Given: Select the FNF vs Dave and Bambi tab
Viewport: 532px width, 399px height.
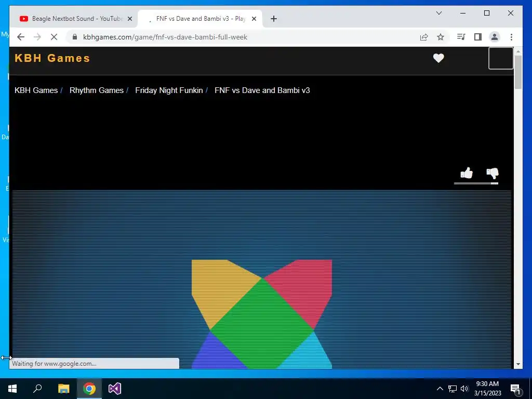Looking at the screenshot, I should coord(200,19).
